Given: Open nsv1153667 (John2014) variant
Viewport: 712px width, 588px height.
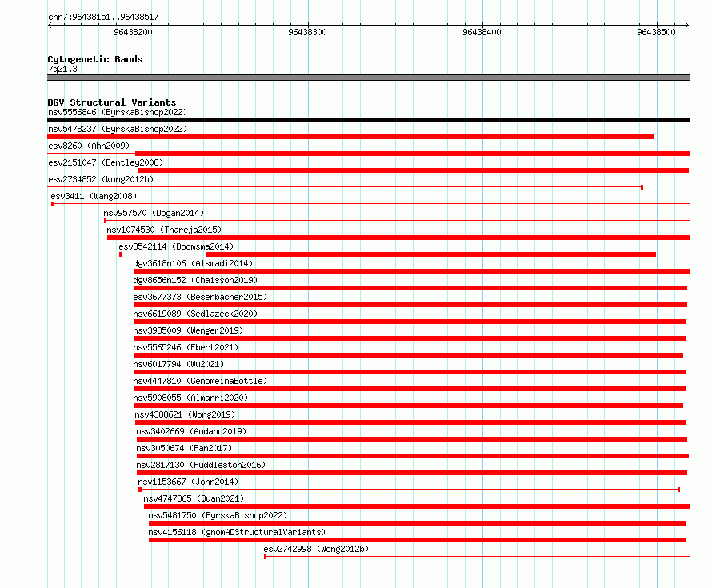Looking at the screenshot, I should [188, 482].
